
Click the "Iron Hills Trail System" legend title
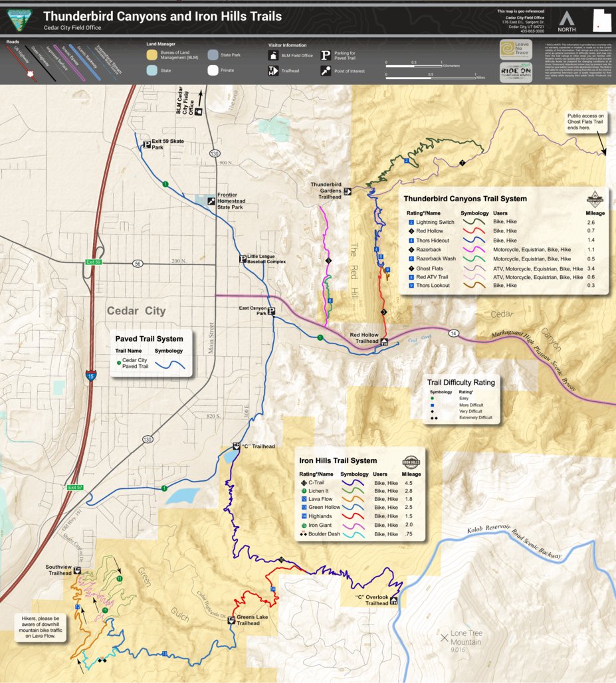pos(338,460)
